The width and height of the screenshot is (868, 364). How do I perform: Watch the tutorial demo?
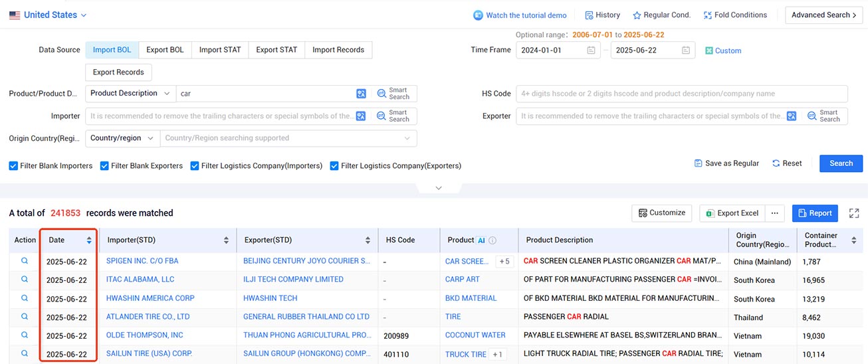click(x=520, y=15)
